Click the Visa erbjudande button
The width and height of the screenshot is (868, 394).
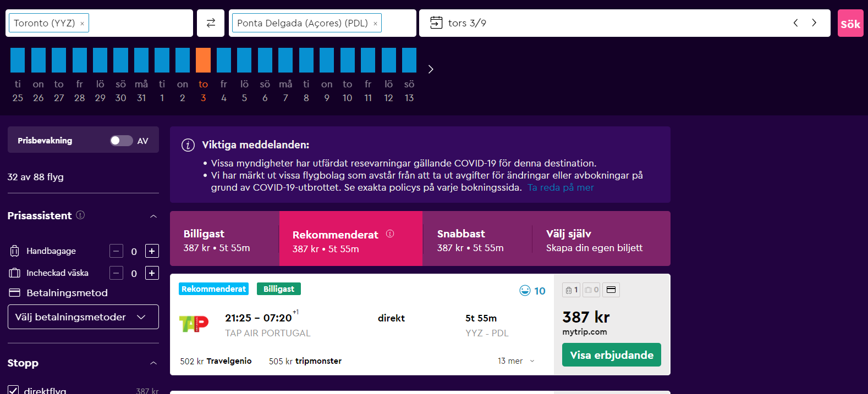click(612, 355)
